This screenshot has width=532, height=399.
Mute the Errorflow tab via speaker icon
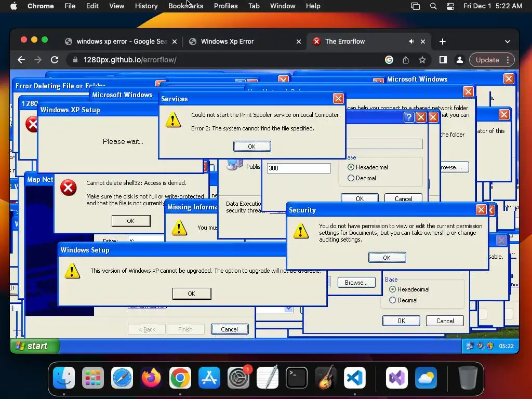click(x=411, y=42)
